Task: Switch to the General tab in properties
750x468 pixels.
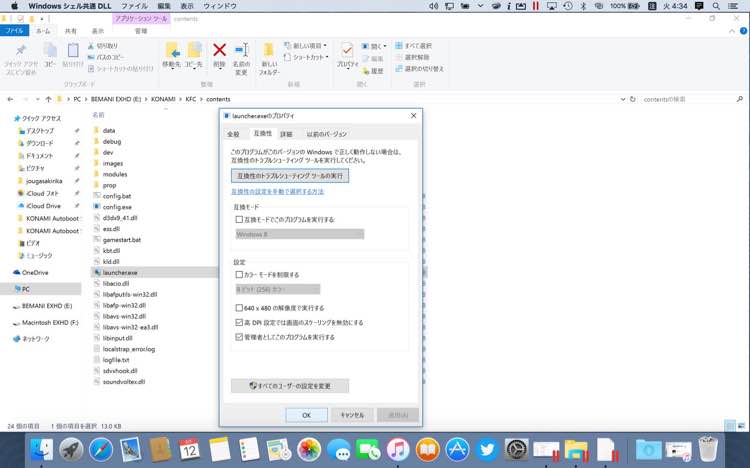Action: coord(233,134)
